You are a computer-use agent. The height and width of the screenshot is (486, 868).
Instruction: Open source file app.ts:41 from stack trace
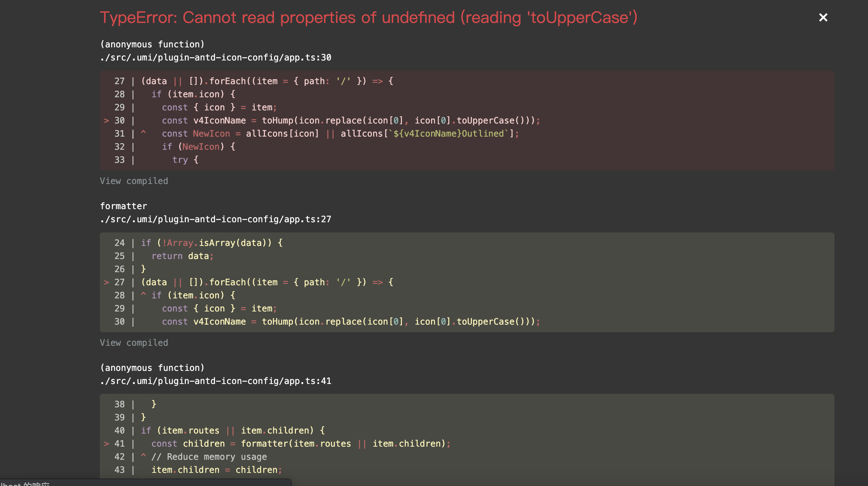(x=216, y=381)
